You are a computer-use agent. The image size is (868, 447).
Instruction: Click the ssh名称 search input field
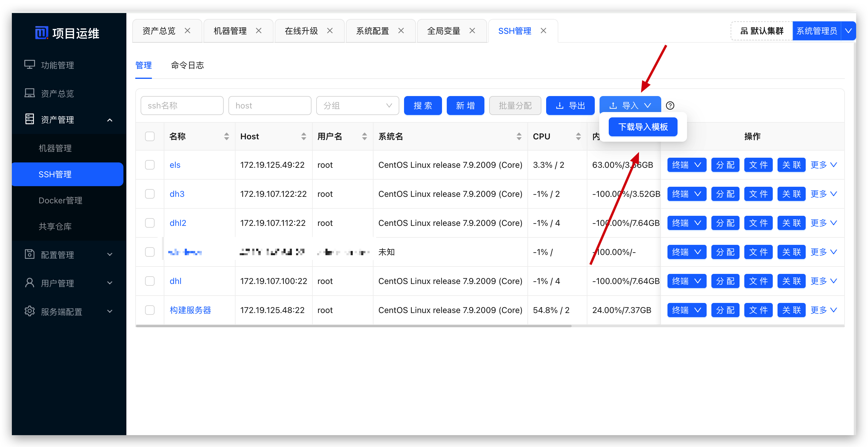coord(182,106)
